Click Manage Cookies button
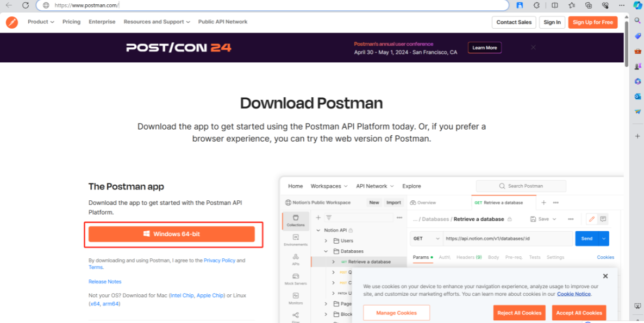 pos(396,313)
